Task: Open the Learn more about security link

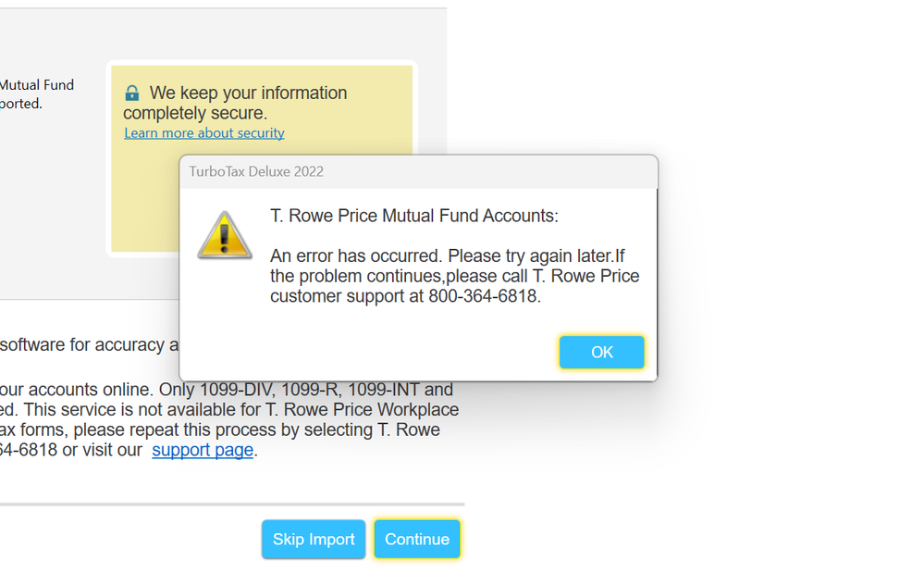Action: coord(203,133)
